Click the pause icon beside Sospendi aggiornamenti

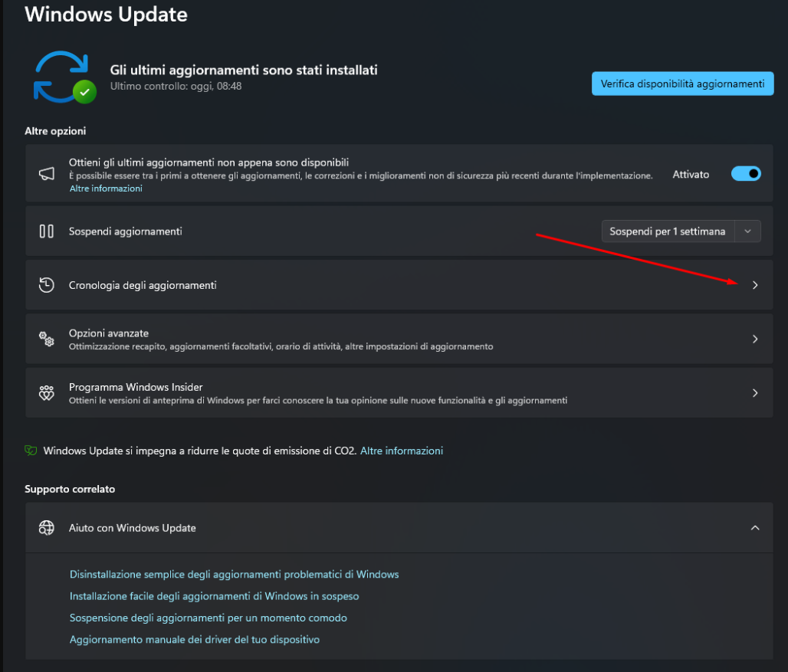(47, 231)
